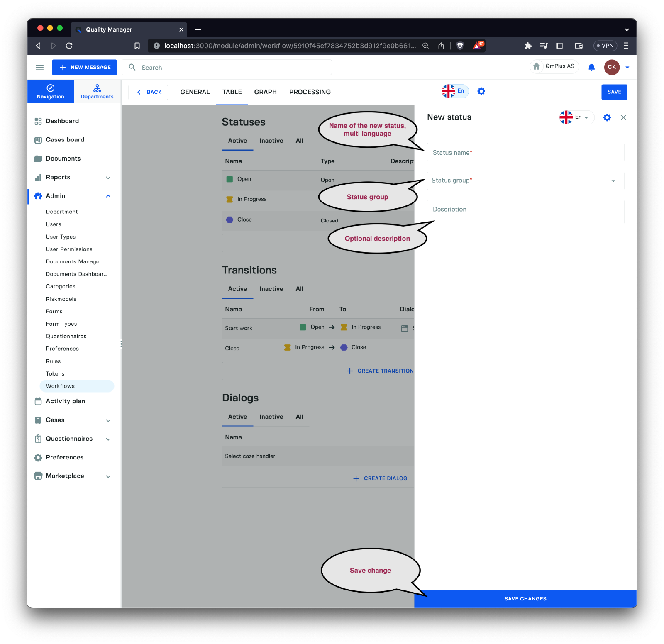Click the Cases board sidebar icon
Viewport: 664px width, 644px height.
[38, 140]
